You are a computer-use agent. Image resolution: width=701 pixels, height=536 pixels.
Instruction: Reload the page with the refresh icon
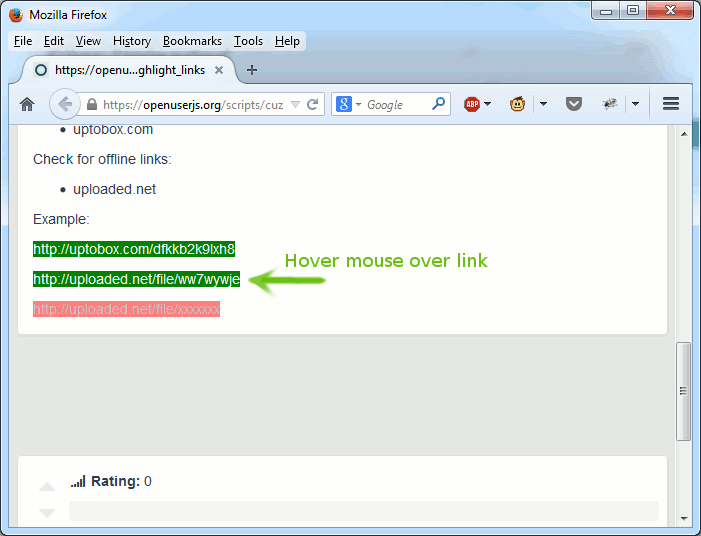[x=312, y=105]
